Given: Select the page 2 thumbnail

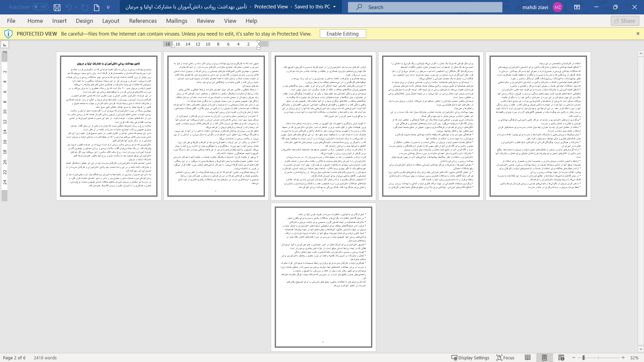Looking at the screenshot, I should (216, 126).
